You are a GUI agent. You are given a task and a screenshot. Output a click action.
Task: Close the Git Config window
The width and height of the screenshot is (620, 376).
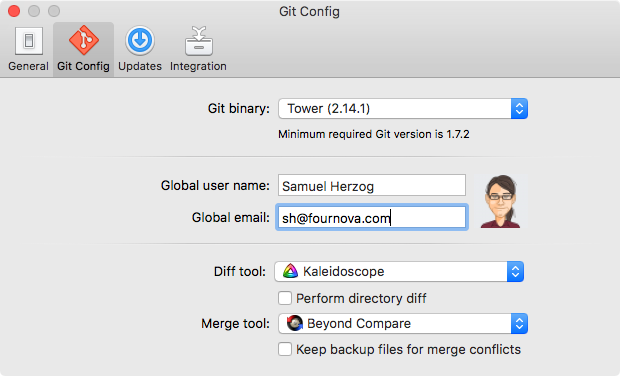click(x=14, y=11)
